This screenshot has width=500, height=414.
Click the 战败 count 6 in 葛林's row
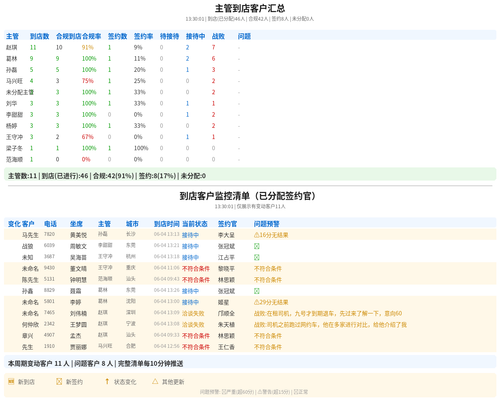(x=213, y=59)
